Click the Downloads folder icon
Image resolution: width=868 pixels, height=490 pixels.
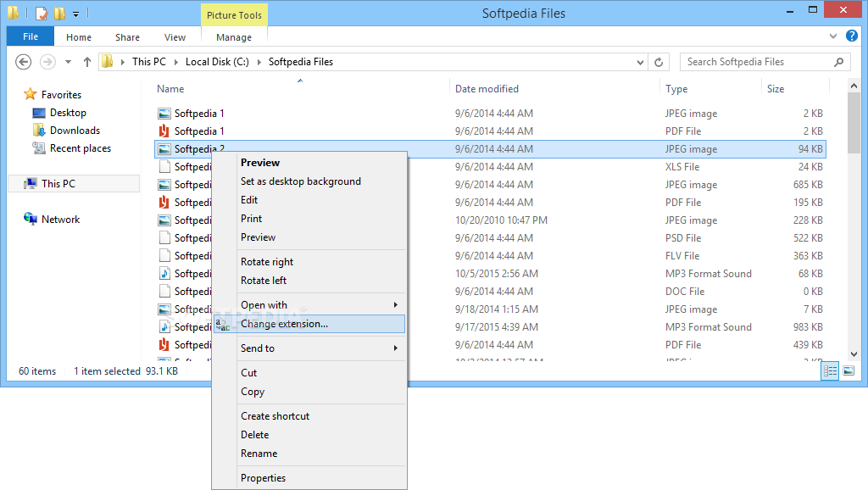coord(39,131)
